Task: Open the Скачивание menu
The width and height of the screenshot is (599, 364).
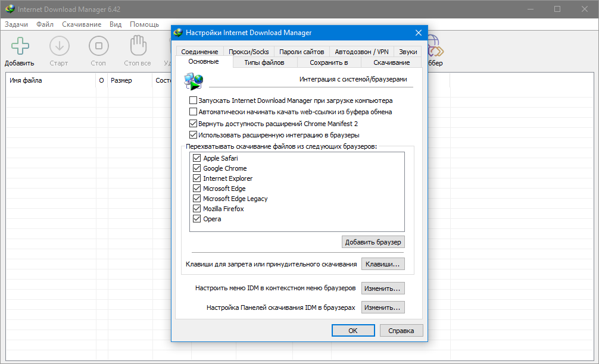Action: coord(82,24)
